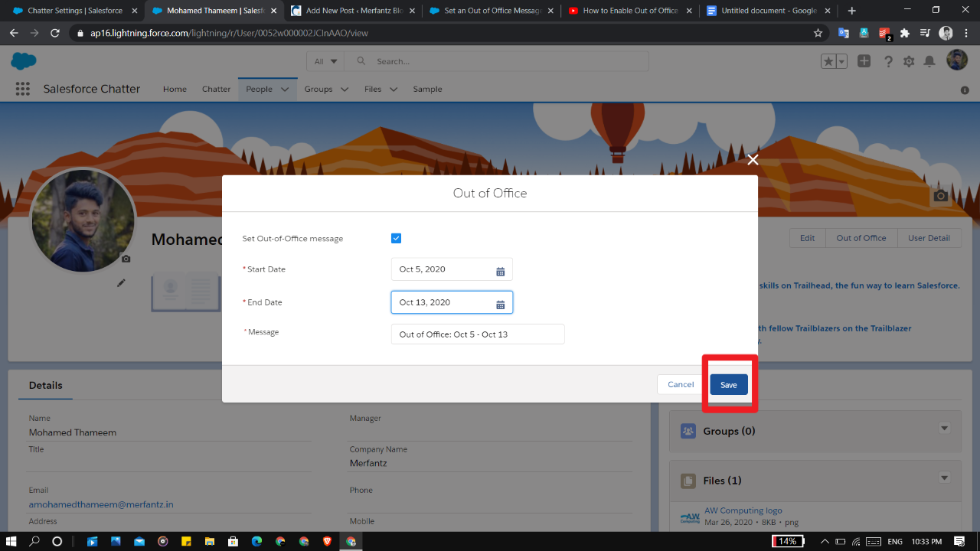Open Brave browser from taskbar
Image resolution: width=980 pixels, height=551 pixels.
pyautogui.click(x=328, y=541)
